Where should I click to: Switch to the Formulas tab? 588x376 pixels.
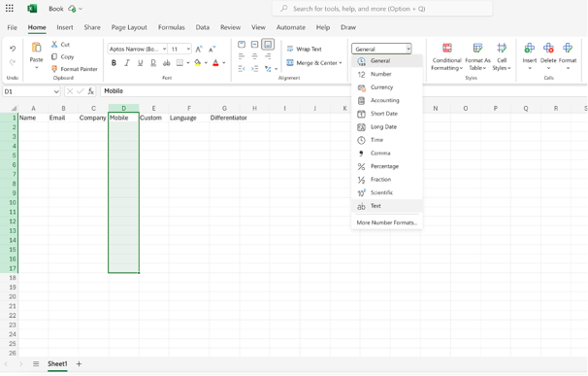click(x=172, y=27)
